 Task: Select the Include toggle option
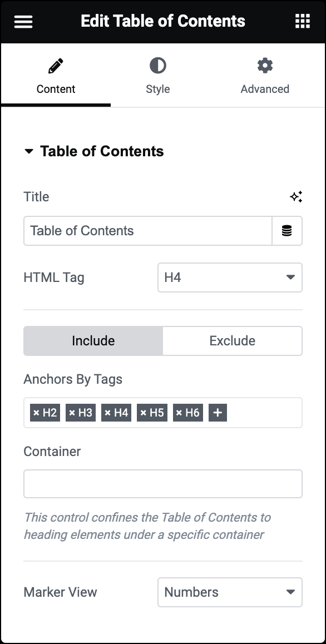[x=93, y=341]
